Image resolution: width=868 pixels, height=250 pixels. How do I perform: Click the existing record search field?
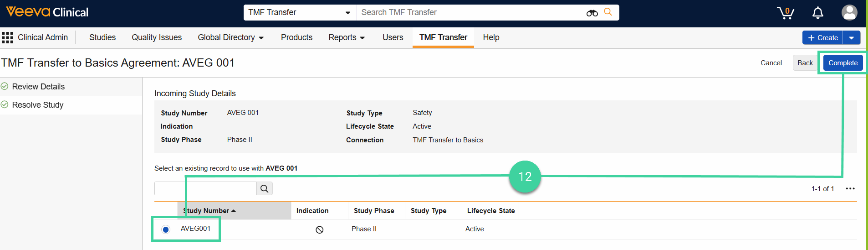[x=205, y=188]
